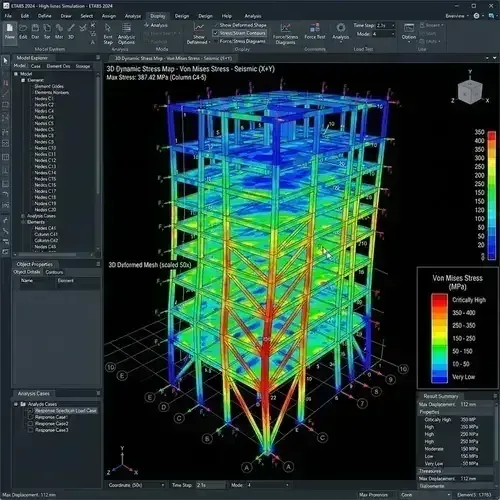Click the Show Deformed button label

(198, 39)
